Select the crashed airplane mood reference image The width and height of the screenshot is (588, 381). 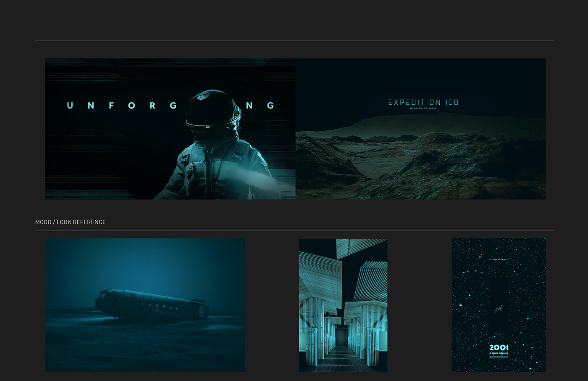(145, 305)
